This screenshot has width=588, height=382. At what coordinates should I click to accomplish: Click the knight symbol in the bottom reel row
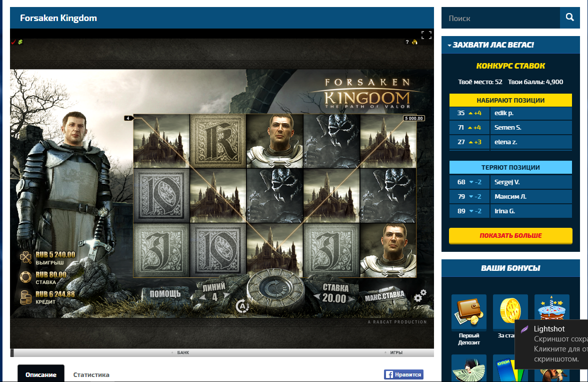pos(388,250)
